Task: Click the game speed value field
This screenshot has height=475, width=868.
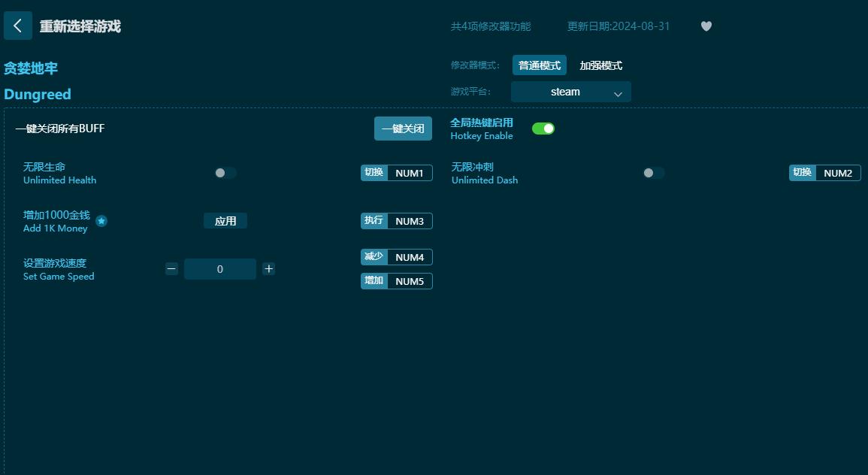Action: point(219,269)
